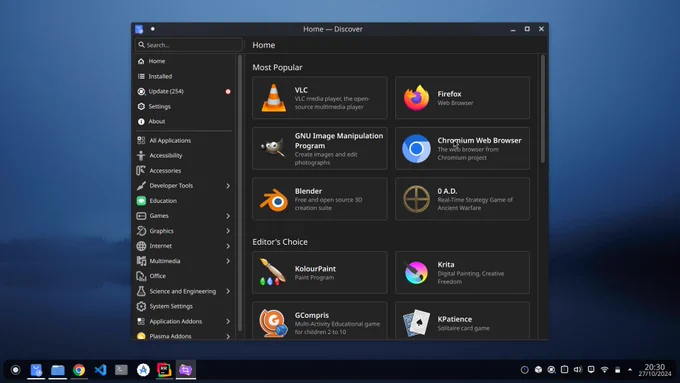Expand the Science and Engineering arrow

228,291
